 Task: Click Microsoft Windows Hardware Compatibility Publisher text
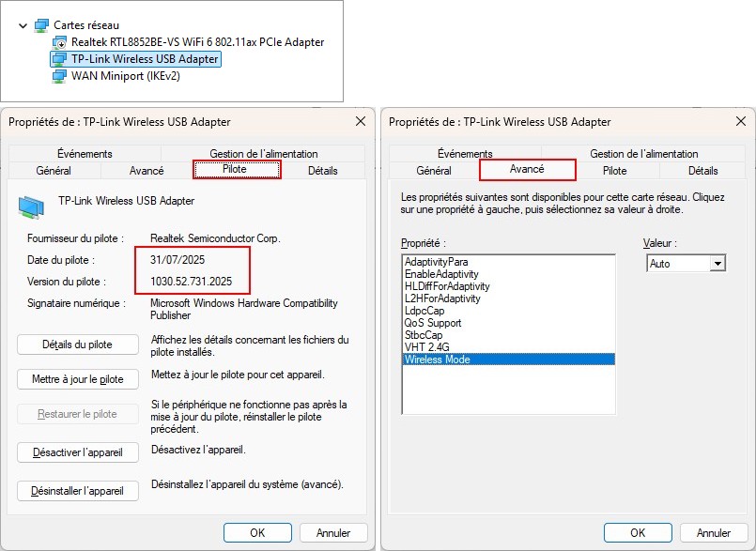coord(244,309)
